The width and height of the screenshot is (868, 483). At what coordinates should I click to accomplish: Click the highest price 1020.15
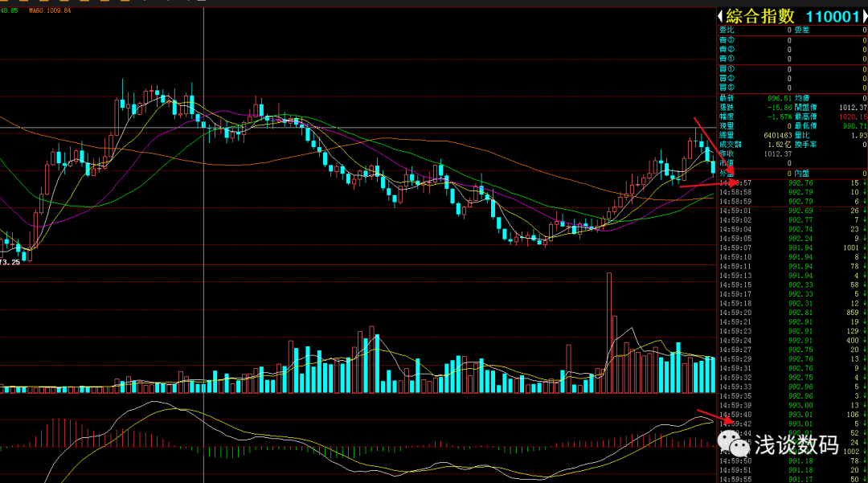853,117
